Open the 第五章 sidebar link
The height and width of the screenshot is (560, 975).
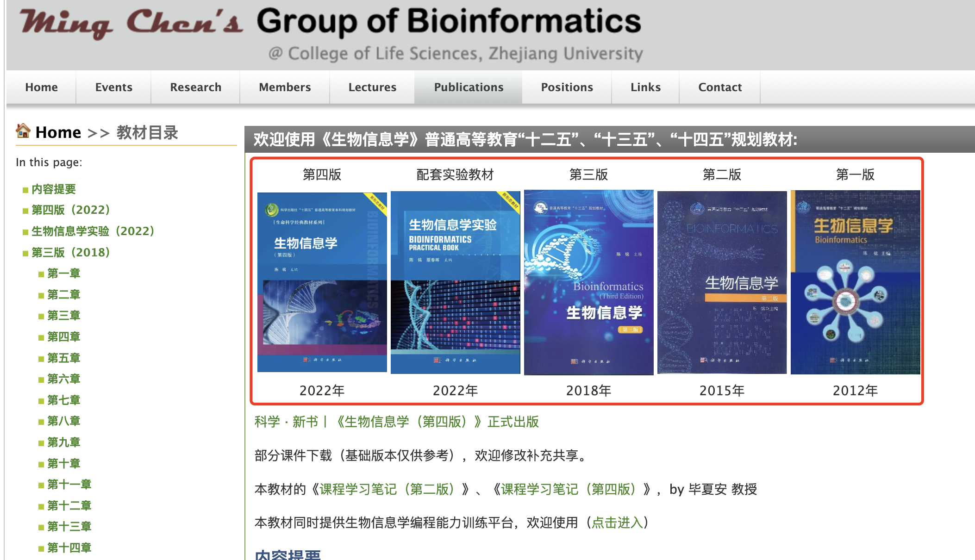[x=64, y=358]
